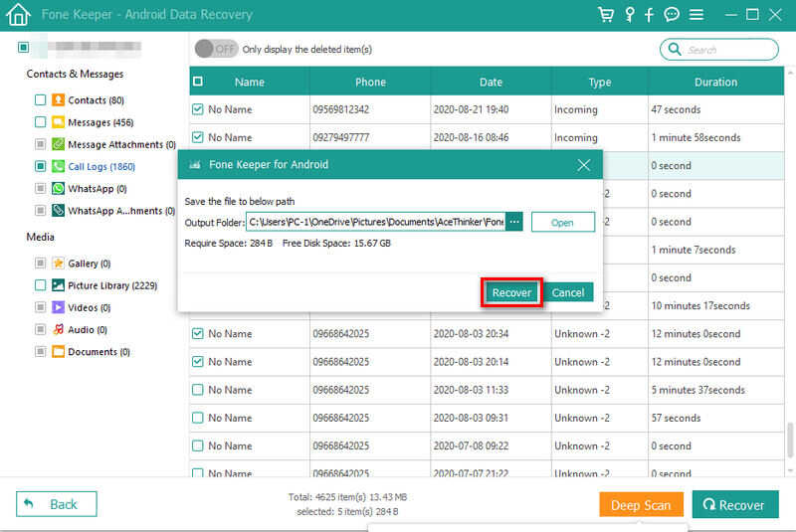
Task: Open the shopping cart icon
Action: point(605,14)
